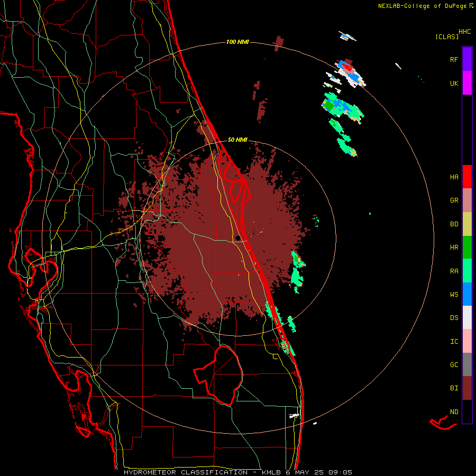Viewport: 476px width, 476px height.
Task: Click the HYDROMETEOR CLASSIFICATION title text
Action: coord(186,472)
